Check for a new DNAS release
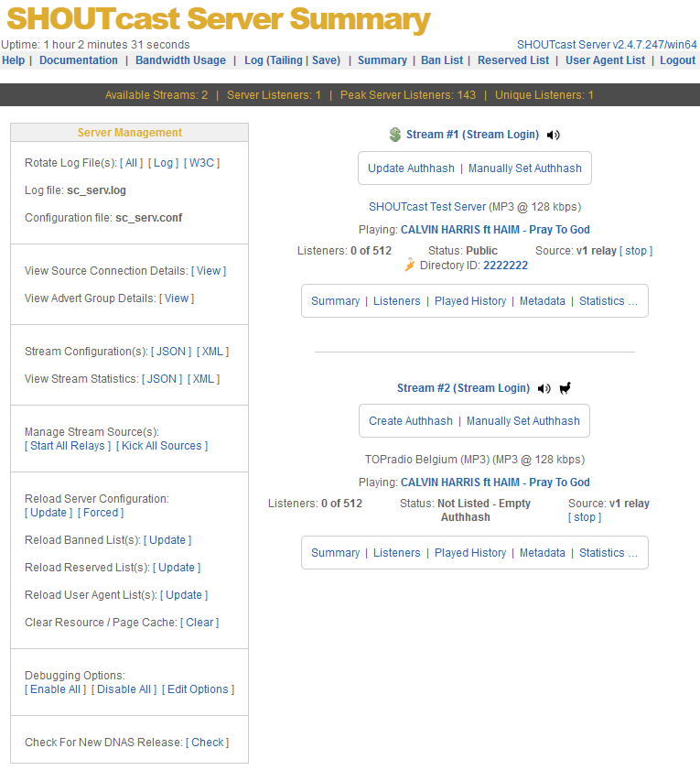The height and width of the screenshot is (770, 700). [x=208, y=743]
